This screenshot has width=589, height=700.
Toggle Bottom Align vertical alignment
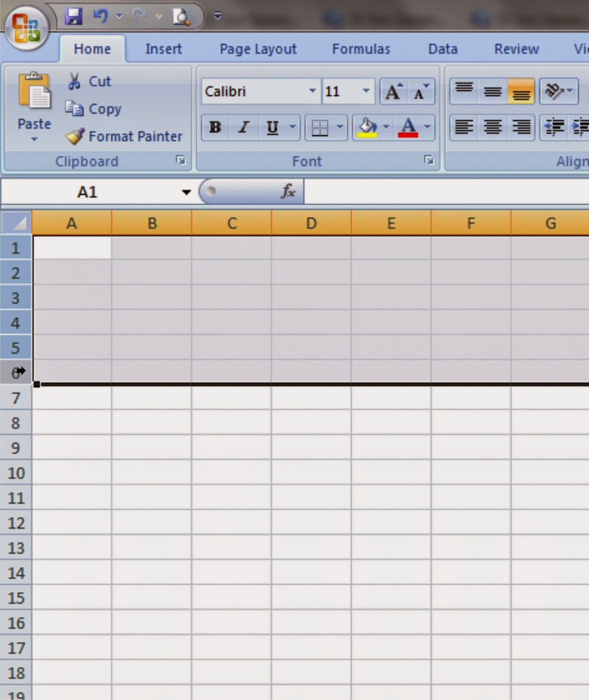521,91
